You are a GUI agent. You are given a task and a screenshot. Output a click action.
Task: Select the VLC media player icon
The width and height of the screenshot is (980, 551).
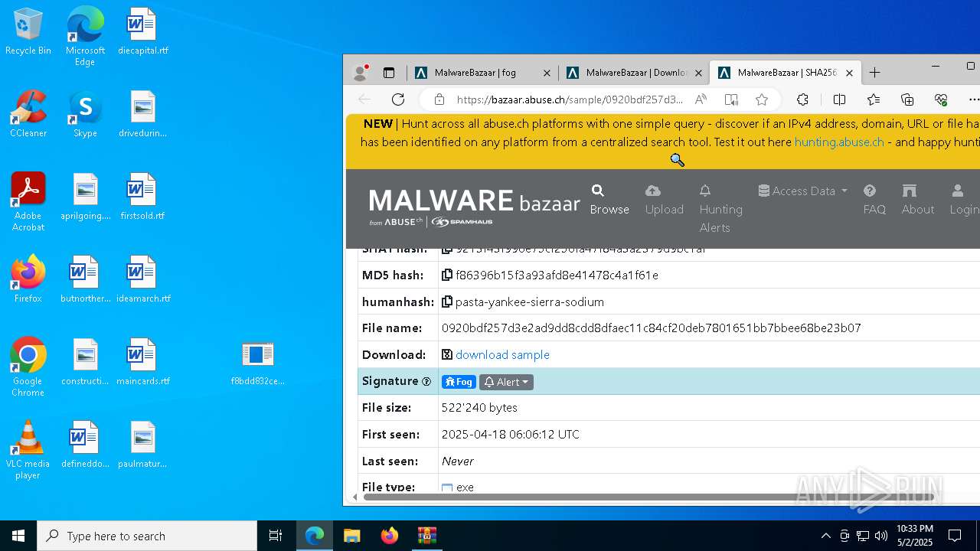(x=28, y=450)
